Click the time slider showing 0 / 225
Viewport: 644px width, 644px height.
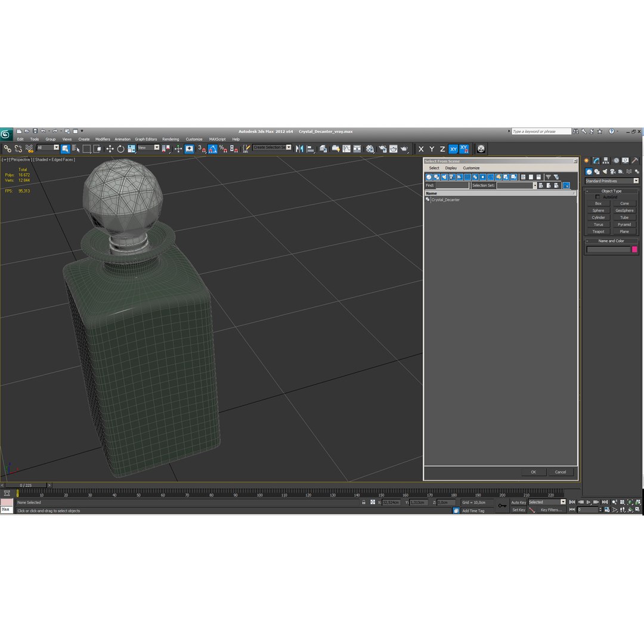26,485
